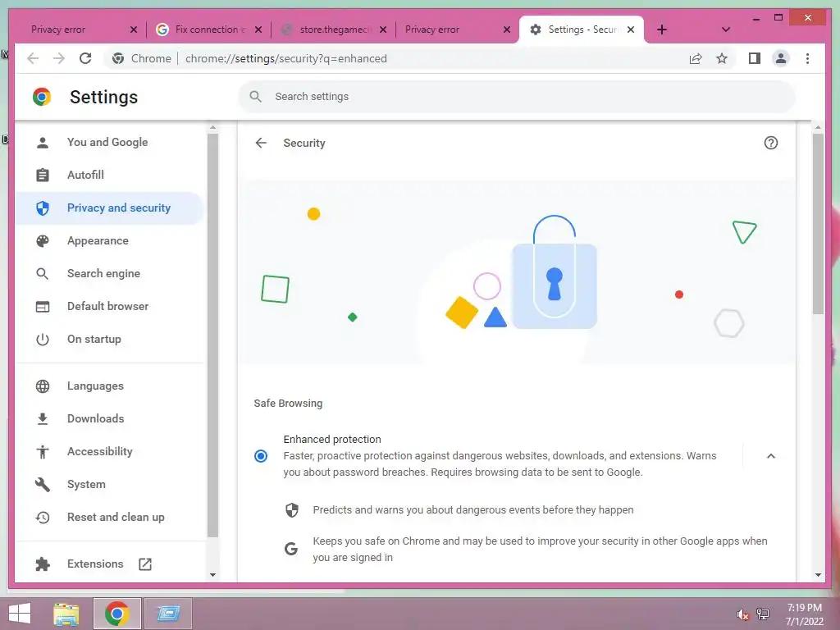
Task: Open Chrome three-dot menu
Action: coord(807,58)
